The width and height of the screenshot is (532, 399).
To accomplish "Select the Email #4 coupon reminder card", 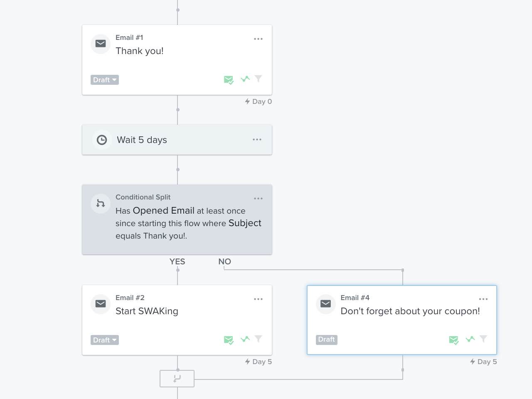I will click(401, 320).
